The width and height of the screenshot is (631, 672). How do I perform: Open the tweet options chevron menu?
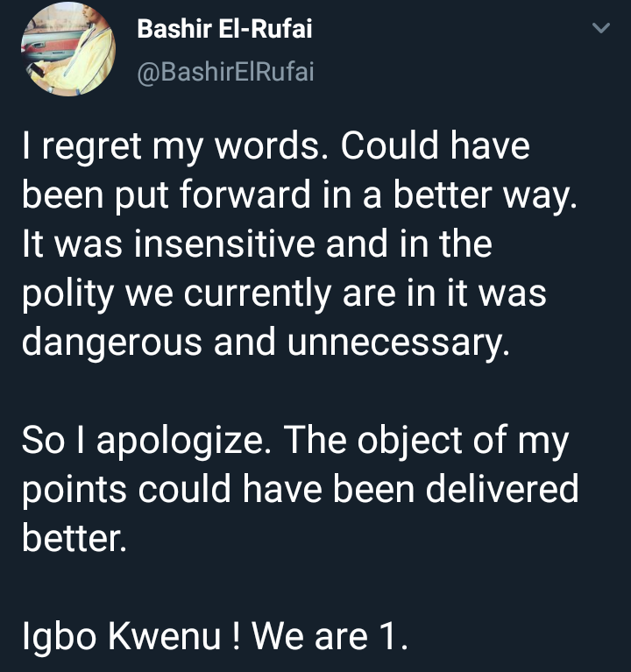[601, 29]
